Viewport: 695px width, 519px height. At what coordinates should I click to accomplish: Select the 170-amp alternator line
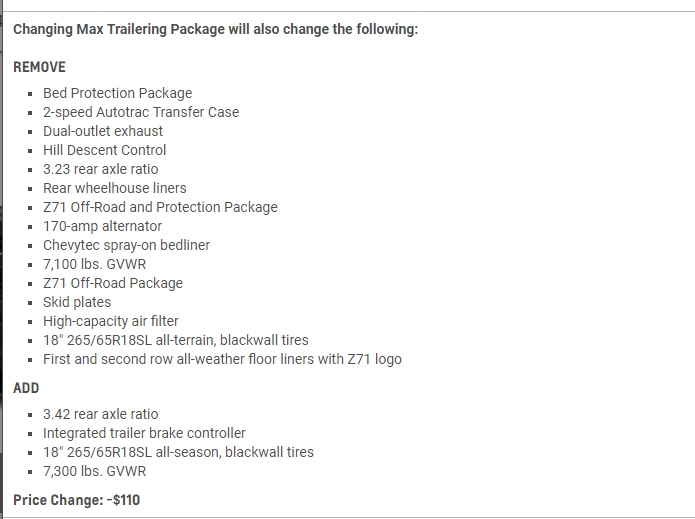(x=102, y=226)
